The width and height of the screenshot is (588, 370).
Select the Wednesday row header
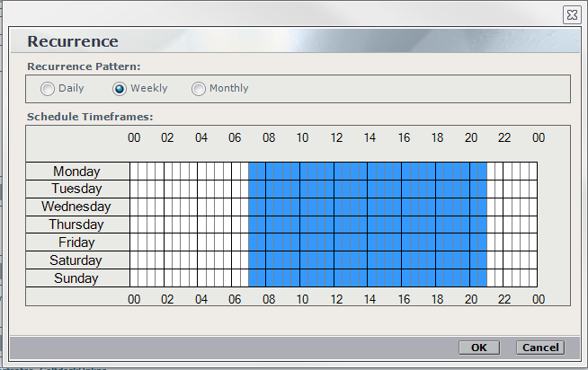tap(77, 207)
